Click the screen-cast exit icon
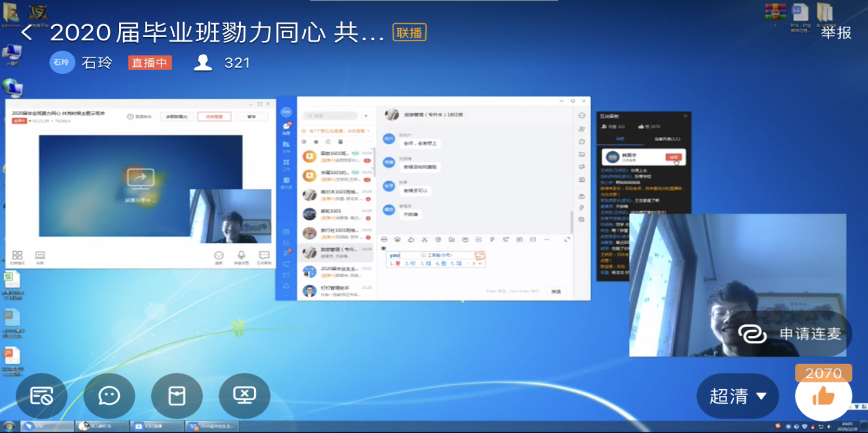 coord(244,395)
